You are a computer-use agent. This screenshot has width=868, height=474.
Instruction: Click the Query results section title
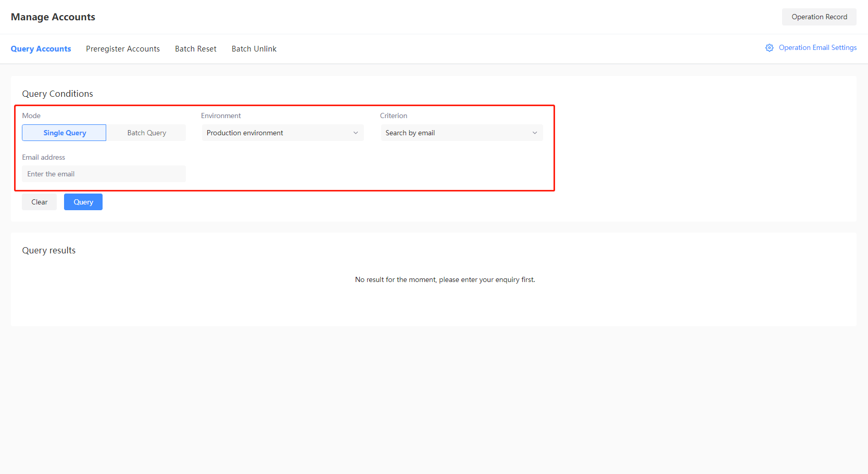pos(48,250)
